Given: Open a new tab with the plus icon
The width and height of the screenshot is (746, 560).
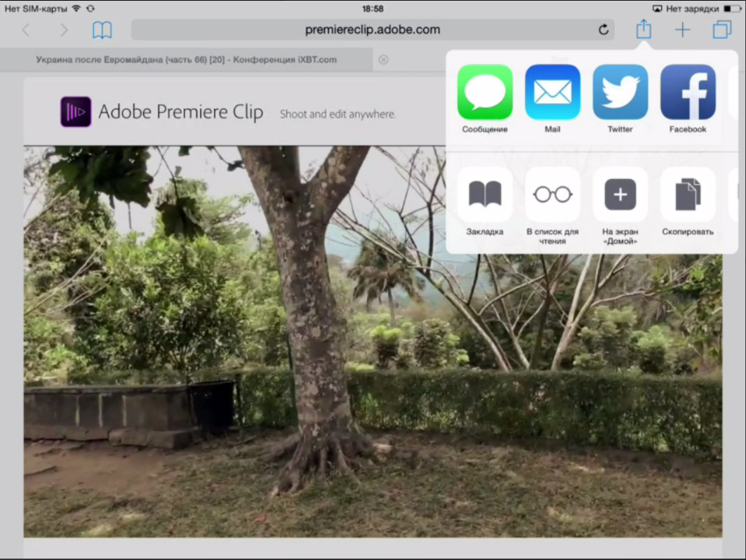Looking at the screenshot, I should (682, 30).
